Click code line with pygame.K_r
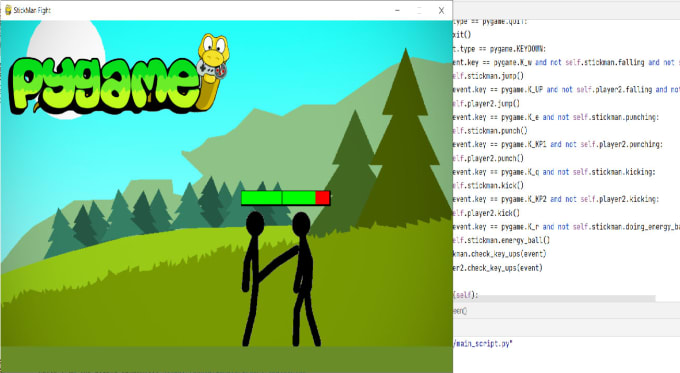Image resolution: width=680 pixels, height=373 pixels. point(566,227)
